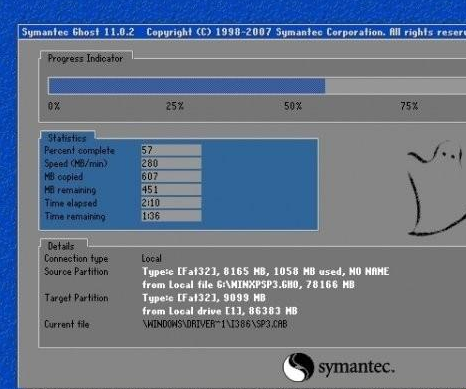The width and height of the screenshot is (466, 389).
Task: Click the ghost mascot illustration
Action: pyautogui.click(x=436, y=188)
